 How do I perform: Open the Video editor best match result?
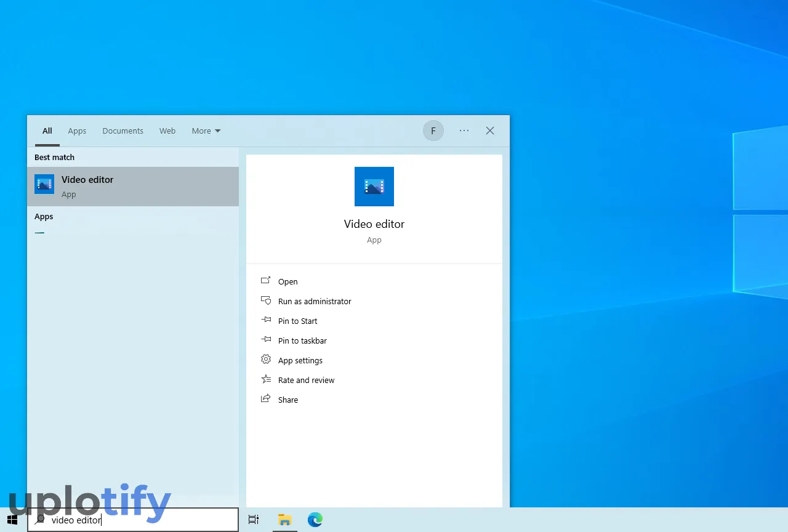point(133,187)
